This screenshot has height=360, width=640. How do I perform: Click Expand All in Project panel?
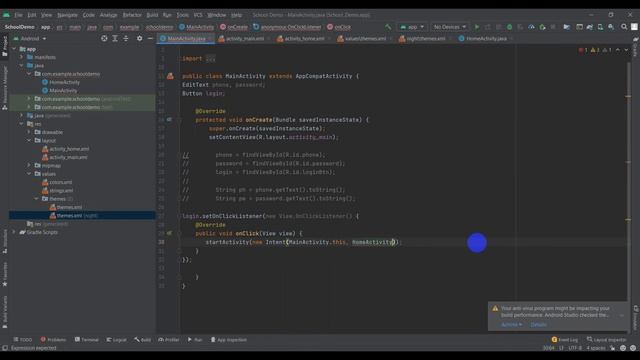115,38
